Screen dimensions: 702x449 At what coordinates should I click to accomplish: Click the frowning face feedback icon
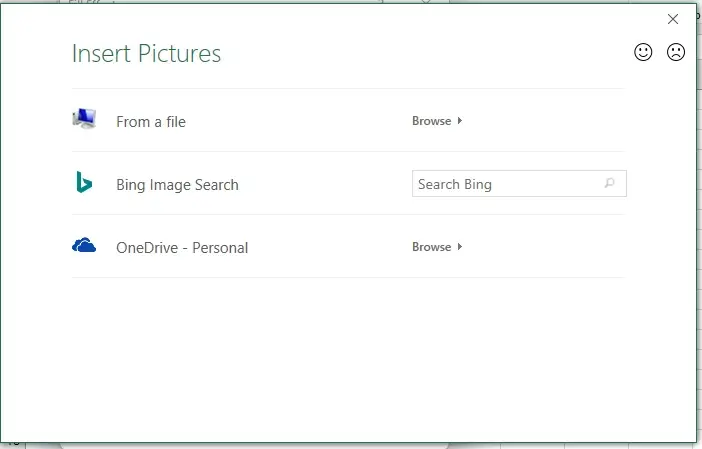[x=676, y=53]
